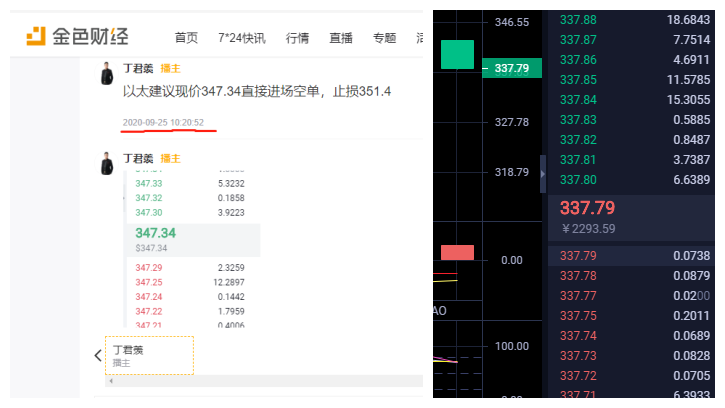The width and height of the screenshot is (725, 408).
Task: Open the 首页 nav item
Action: (186, 38)
